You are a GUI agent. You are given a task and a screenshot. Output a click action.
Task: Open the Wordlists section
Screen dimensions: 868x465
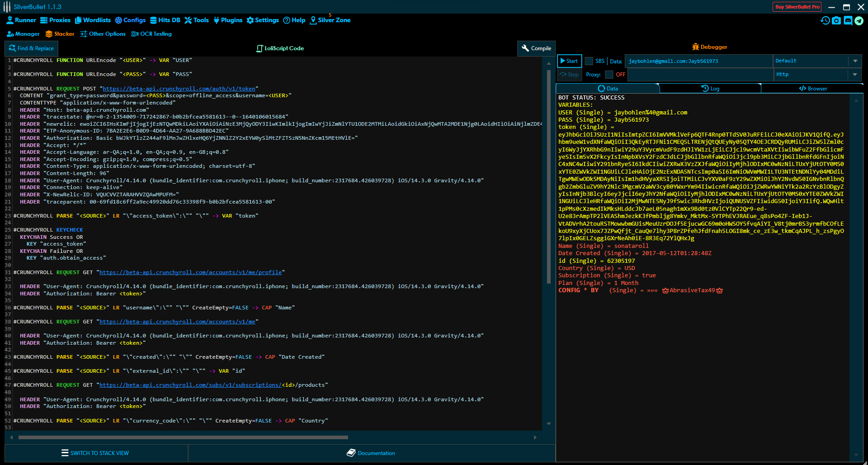click(x=93, y=20)
